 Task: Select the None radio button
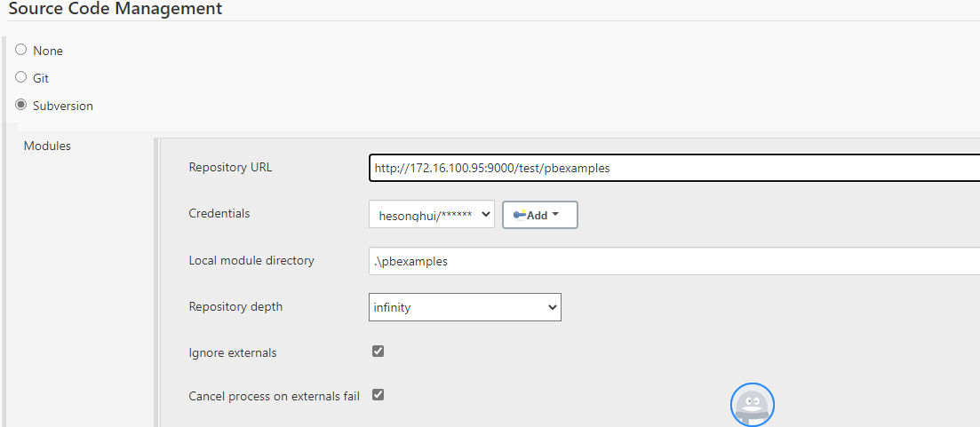(21, 50)
